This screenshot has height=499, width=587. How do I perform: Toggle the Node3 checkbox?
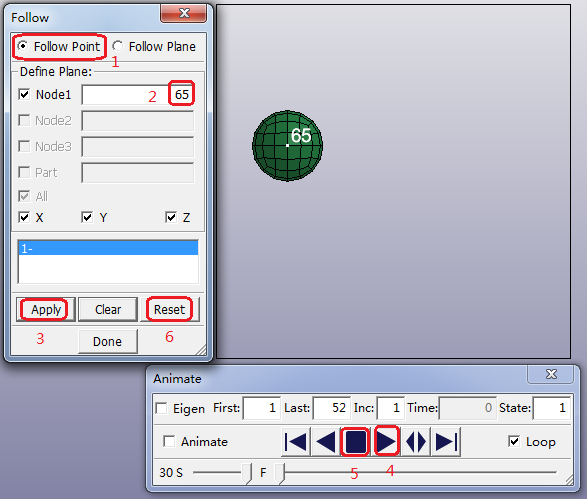click(24, 146)
